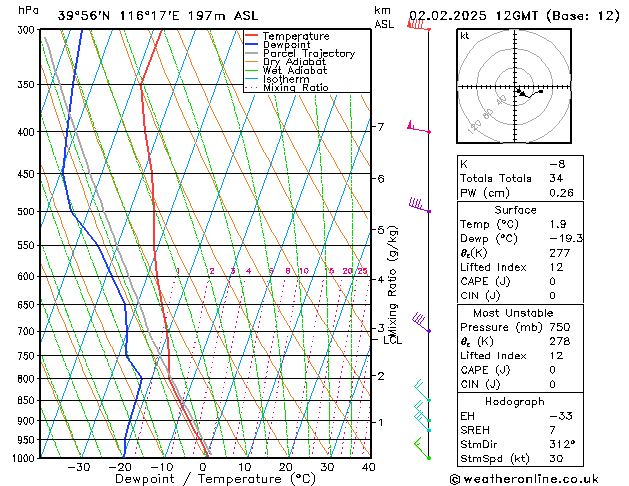Click the Most Unstable section header
This screenshot has width=629, height=486.
[x=513, y=313]
